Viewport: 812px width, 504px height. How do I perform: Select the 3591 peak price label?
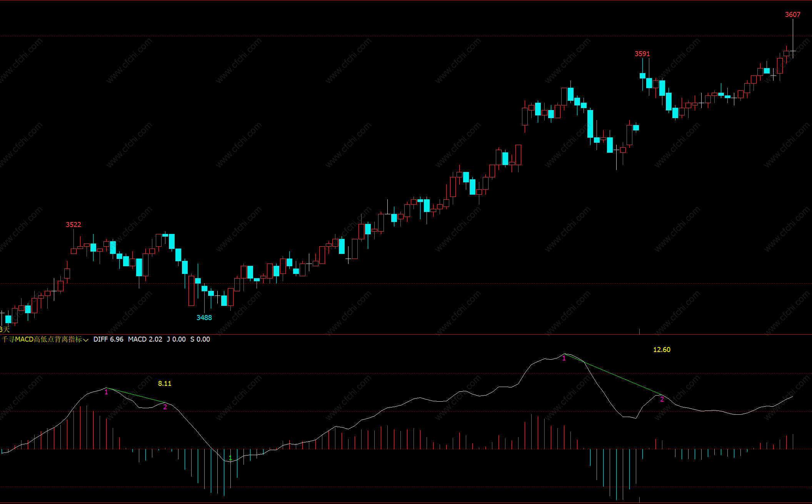tap(642, 54)
